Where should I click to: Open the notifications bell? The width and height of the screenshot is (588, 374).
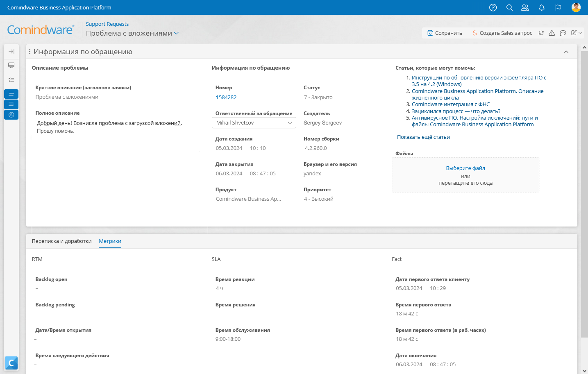[542, 7]
